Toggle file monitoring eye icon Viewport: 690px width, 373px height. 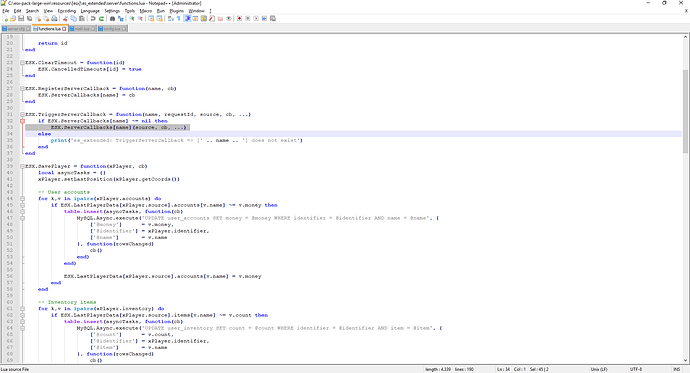click(229, 18)
